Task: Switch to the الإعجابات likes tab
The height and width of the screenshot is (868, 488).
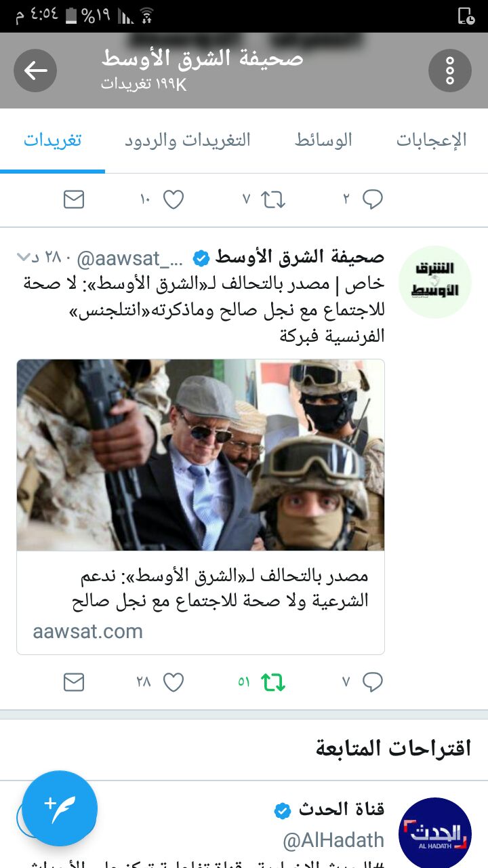Action: [432, 140]
